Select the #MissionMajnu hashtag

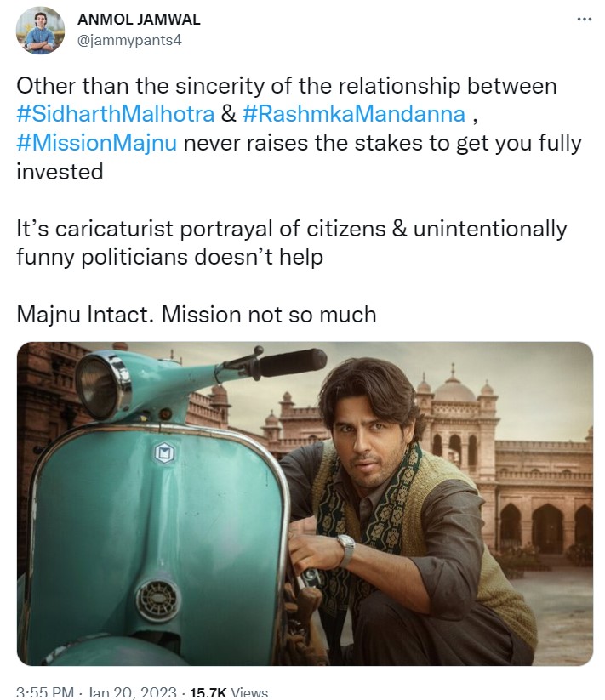(x=96, y=142)
